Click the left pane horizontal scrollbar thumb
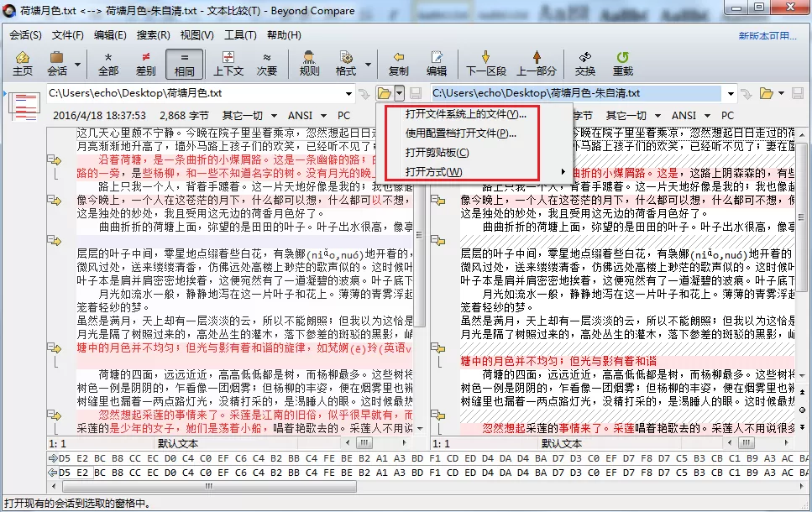The image size is (812, 512). [364, 442]
